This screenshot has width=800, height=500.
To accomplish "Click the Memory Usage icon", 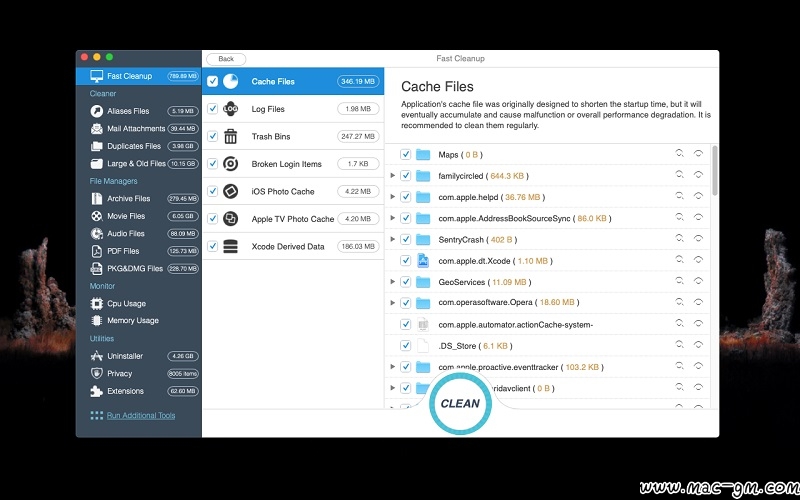I will [96, 320].
